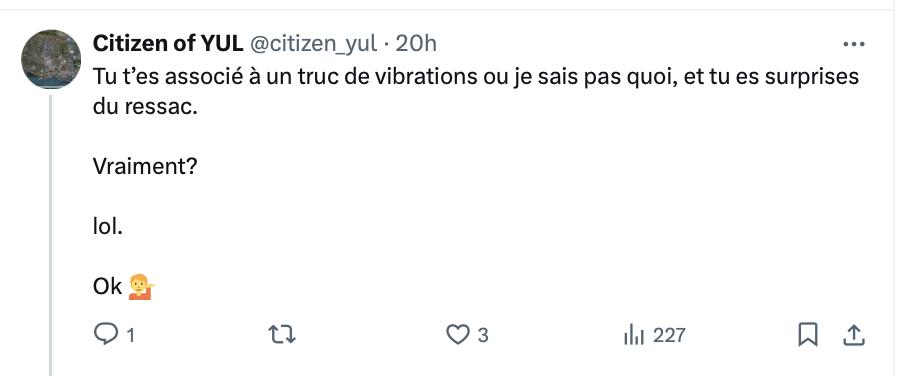Open the view analytics bar chart icon
Viewport: 902px width, 376px height.
633,334
